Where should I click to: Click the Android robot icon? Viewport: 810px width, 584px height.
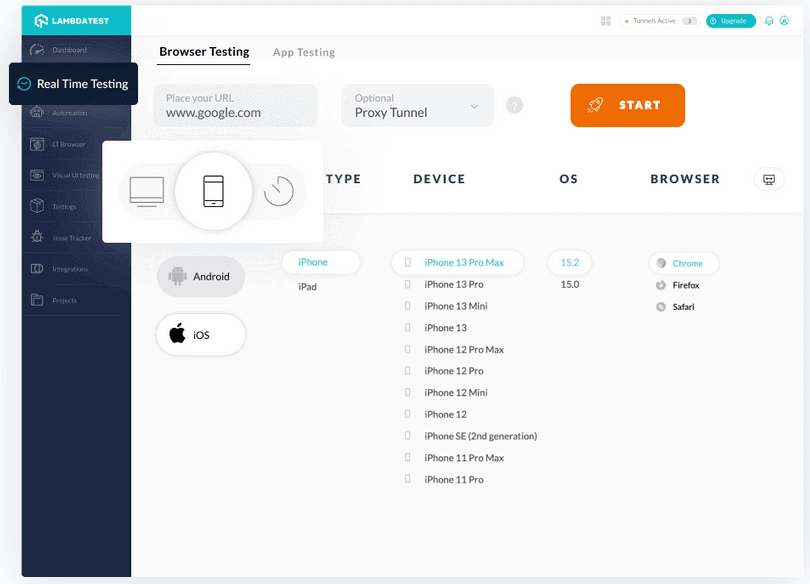tap(177, 276)
